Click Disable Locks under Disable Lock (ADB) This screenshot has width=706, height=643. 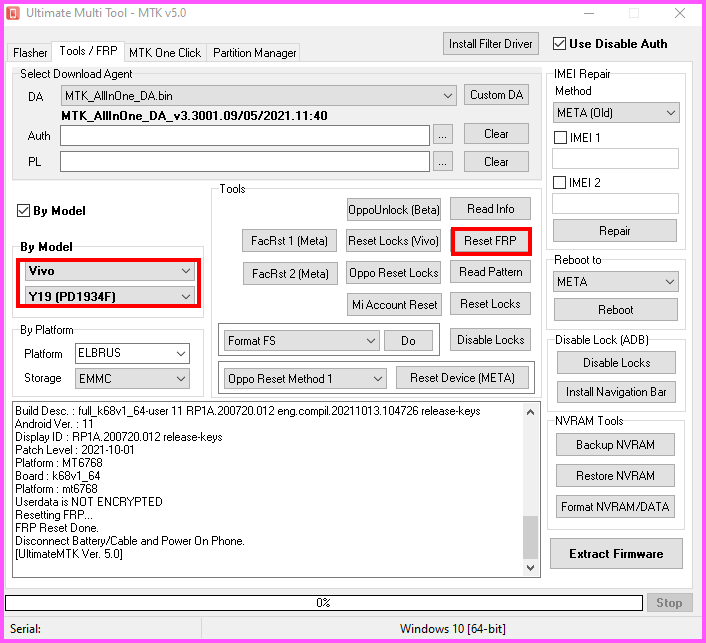616,362
